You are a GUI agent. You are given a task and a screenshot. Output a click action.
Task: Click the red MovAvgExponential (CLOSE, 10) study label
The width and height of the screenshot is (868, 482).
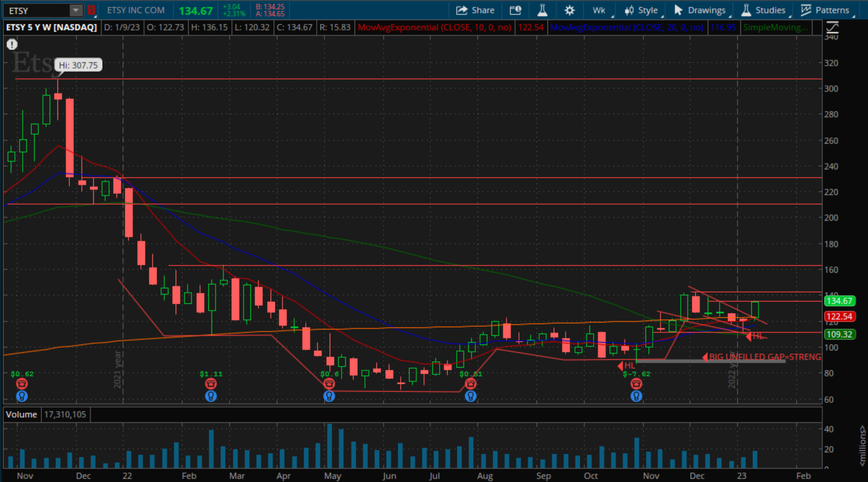pos(435,27)
